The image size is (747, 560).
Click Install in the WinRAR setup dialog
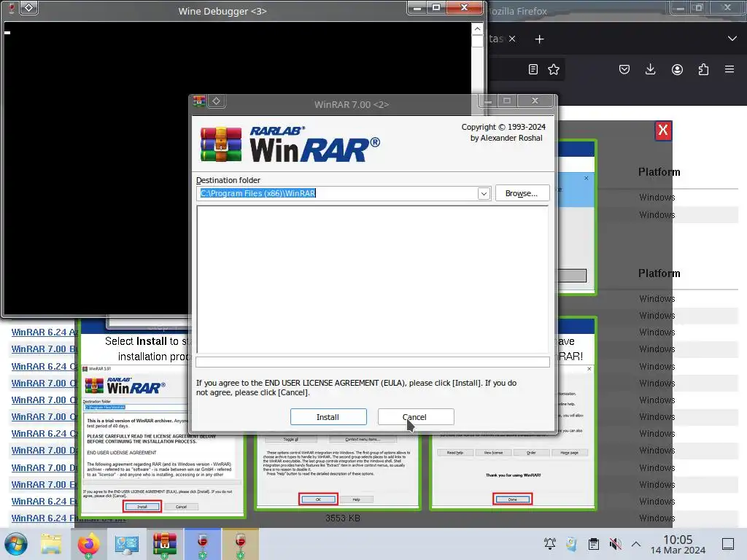[x=328, y=416]
